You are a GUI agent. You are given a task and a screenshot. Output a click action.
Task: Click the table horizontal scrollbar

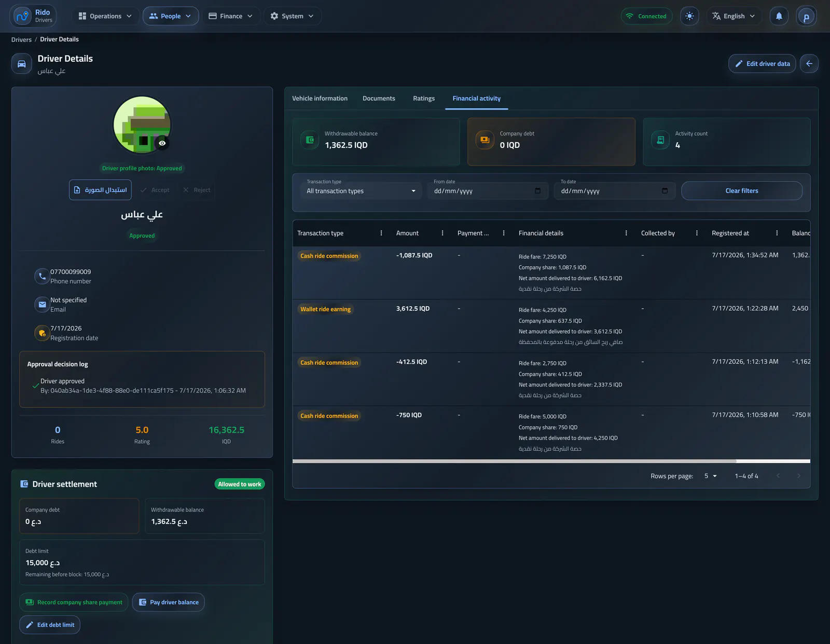click(x=514, y=461)
